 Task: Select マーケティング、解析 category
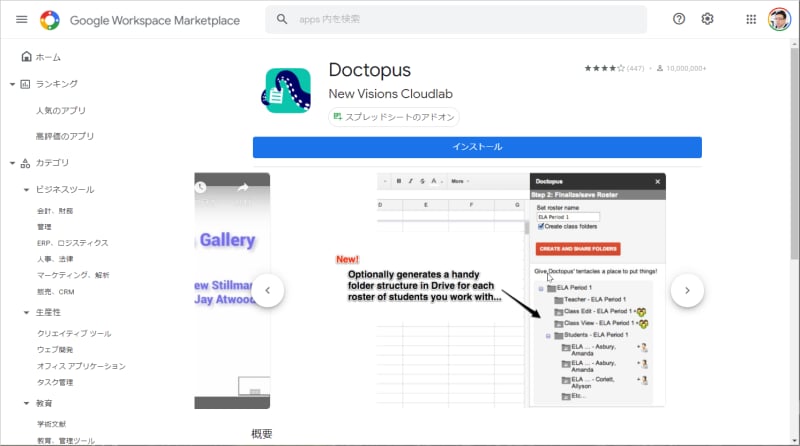pyautogui.click(x=73, y=275)
